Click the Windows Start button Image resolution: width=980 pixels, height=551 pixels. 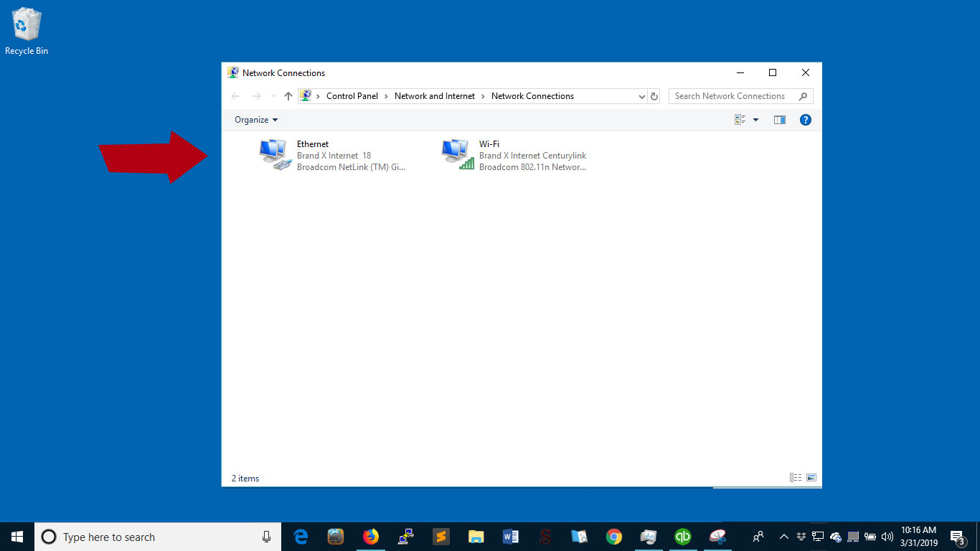tap(17, 537)
